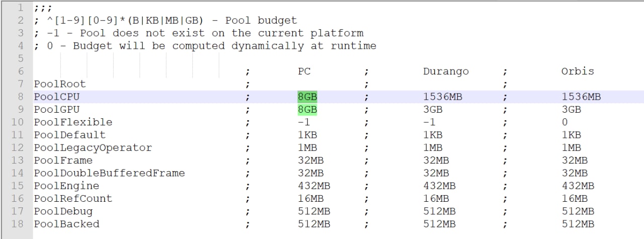Screen dimensions: 644x239
Task: Click the PoolDoubleBufferedFrame Durango value 32MB
Action: click(436, 173)
